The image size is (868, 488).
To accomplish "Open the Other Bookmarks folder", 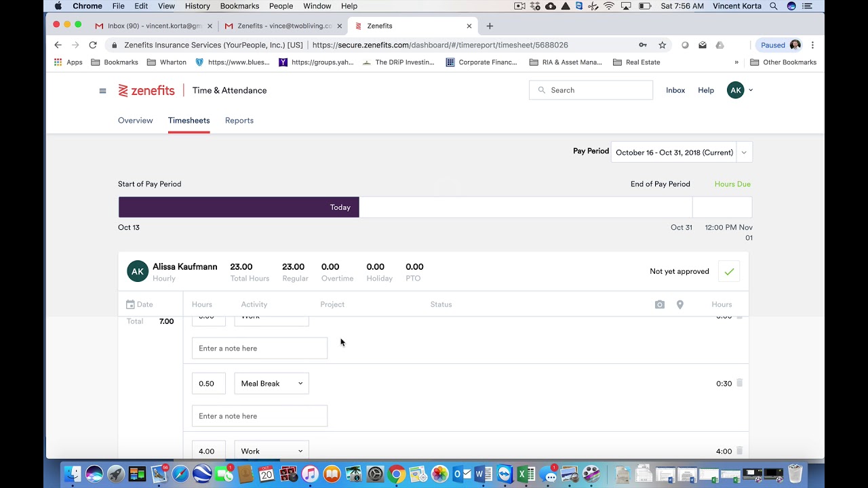I will (783, 62).
